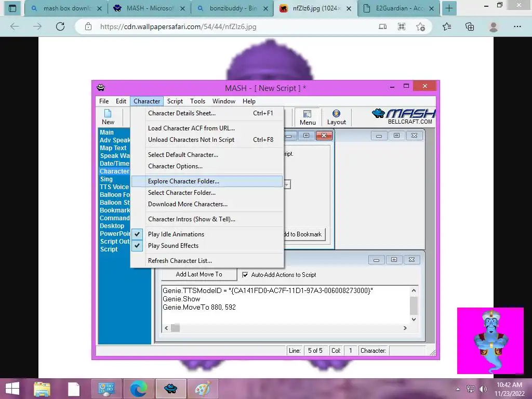
Task: Open Help menu
Action: (249, 101)
